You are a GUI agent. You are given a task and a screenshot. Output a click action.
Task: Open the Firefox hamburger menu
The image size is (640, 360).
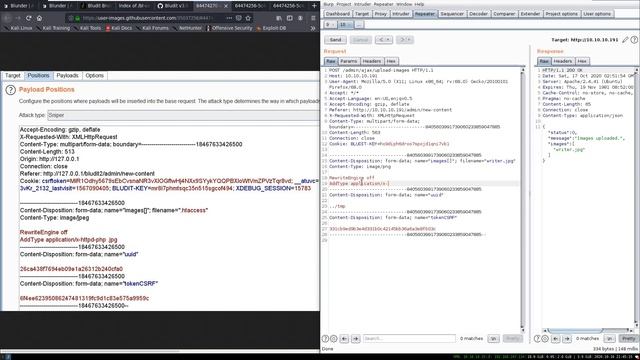313,18
